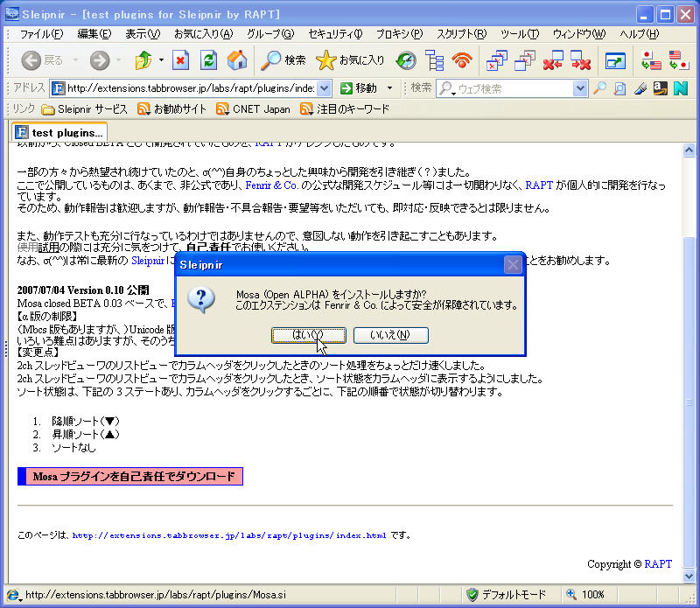This screenshot has height=608, width=700.
Task: Open the dropdown arrow next to 移動
Action: click(x=389, y=88)
